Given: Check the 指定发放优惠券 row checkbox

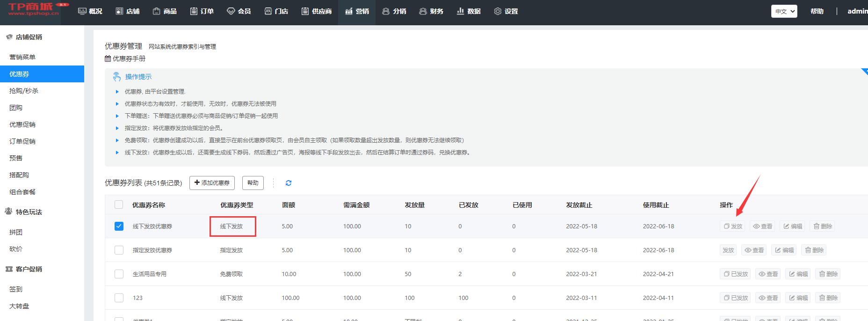Looking at the screenshot, I should [119, 250].
